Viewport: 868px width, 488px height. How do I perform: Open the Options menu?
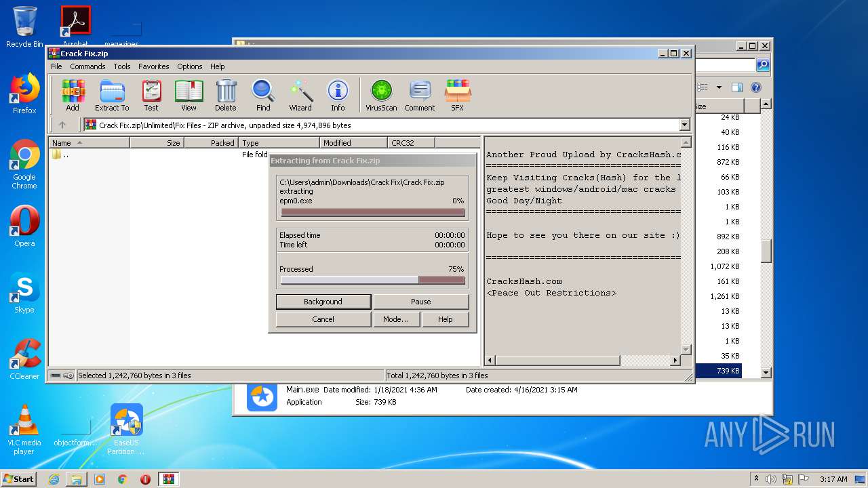(190, 66)
